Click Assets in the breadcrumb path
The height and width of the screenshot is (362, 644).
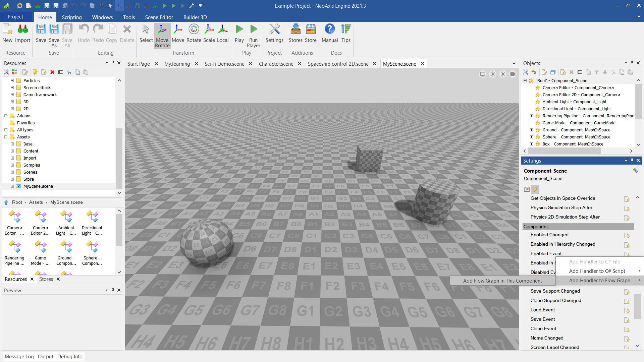pos(36,202)
